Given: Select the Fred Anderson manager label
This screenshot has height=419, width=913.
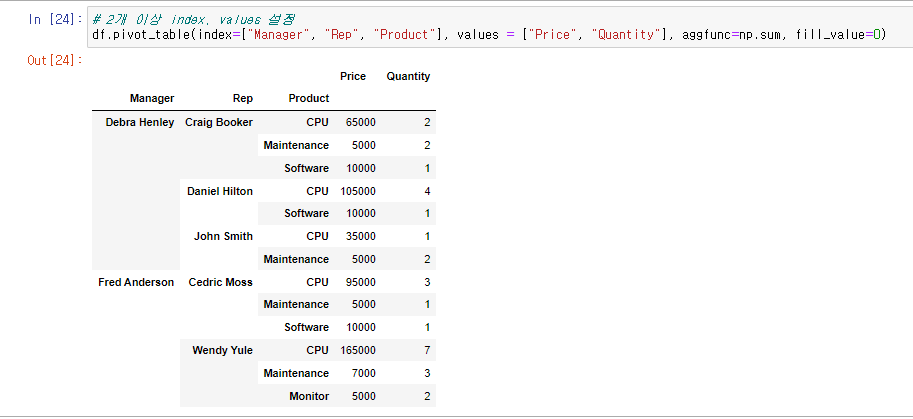Looking at the screenshot, I should 136,282.
